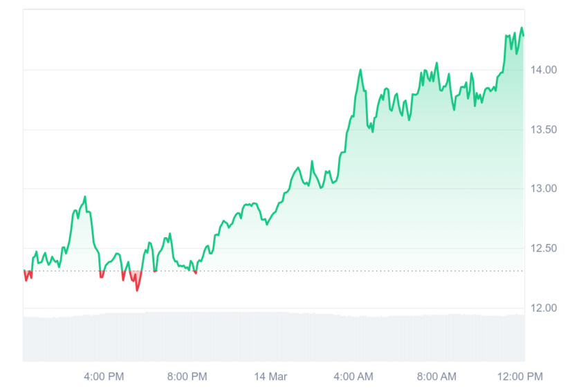Click the gray volume bars area
This screenshot has height=392, width=588.
pyautogui.click(x=274, y=337)
